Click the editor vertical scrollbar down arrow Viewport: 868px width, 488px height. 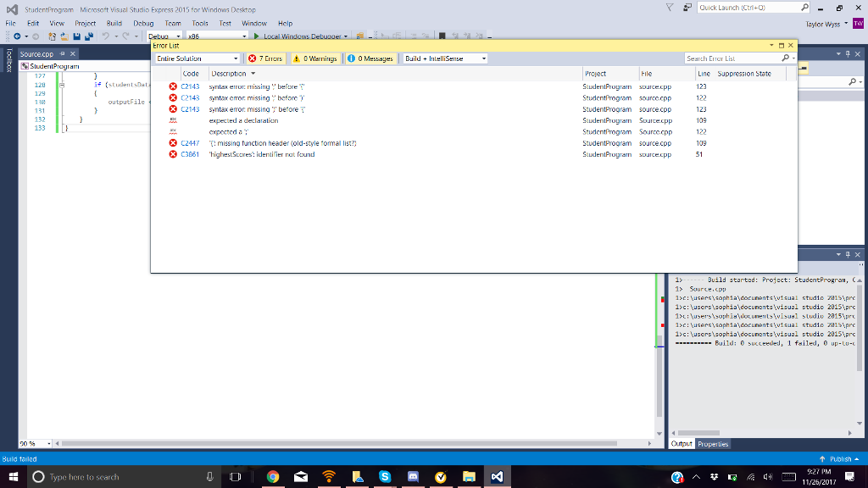[x=659, y=434]
